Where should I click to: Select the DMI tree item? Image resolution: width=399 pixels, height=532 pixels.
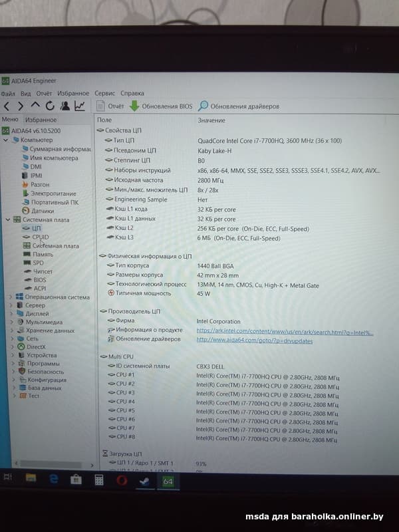click(x=31, y=167)
